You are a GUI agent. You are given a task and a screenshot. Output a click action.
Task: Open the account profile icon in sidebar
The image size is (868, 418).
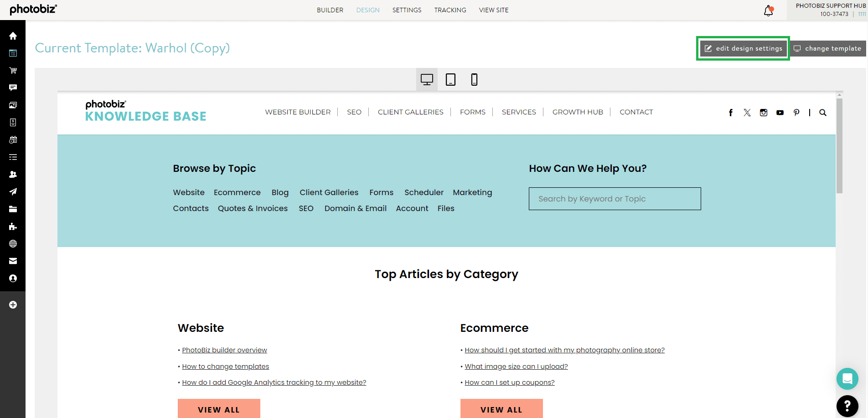pyautogui.click(x=13, y=278)
